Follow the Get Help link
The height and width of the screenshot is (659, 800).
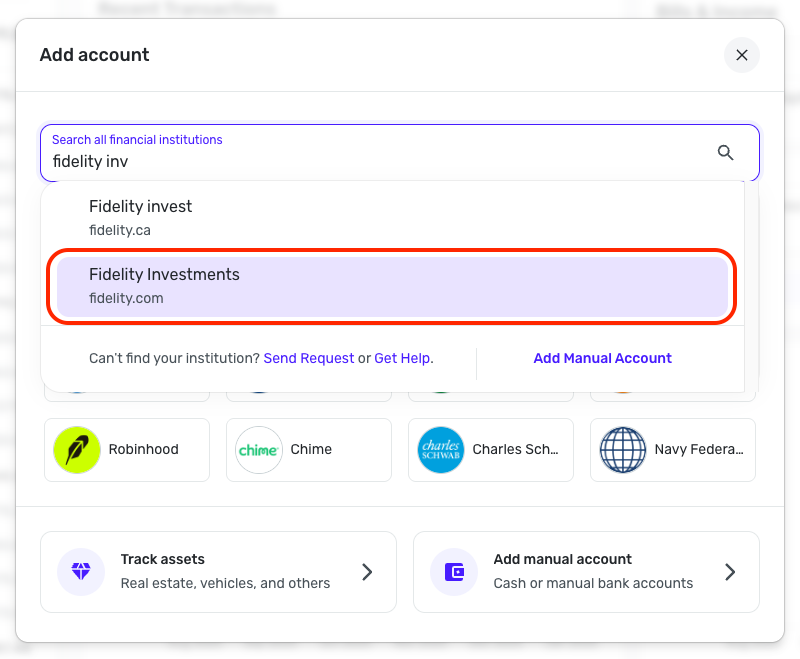click(x=403, y=358)
